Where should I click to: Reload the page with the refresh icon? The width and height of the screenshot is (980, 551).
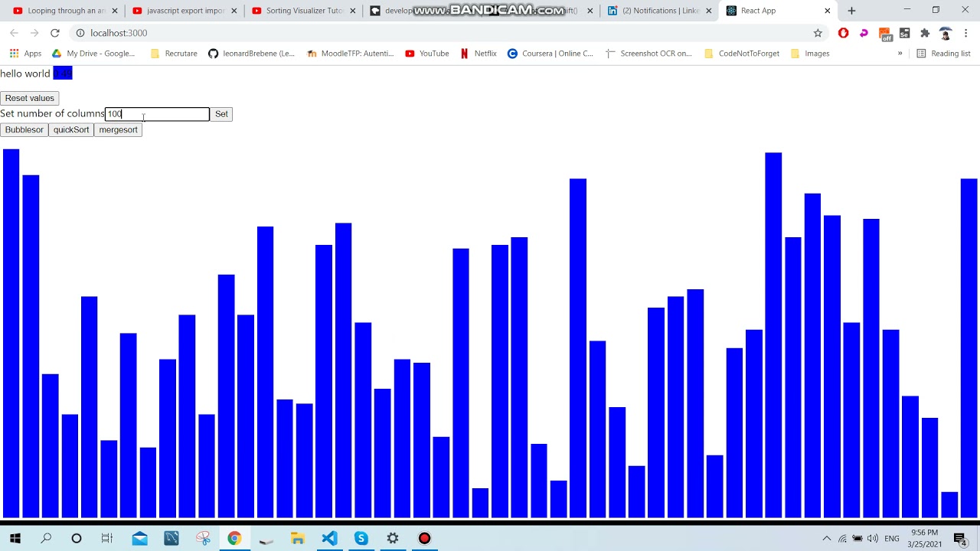55,33
